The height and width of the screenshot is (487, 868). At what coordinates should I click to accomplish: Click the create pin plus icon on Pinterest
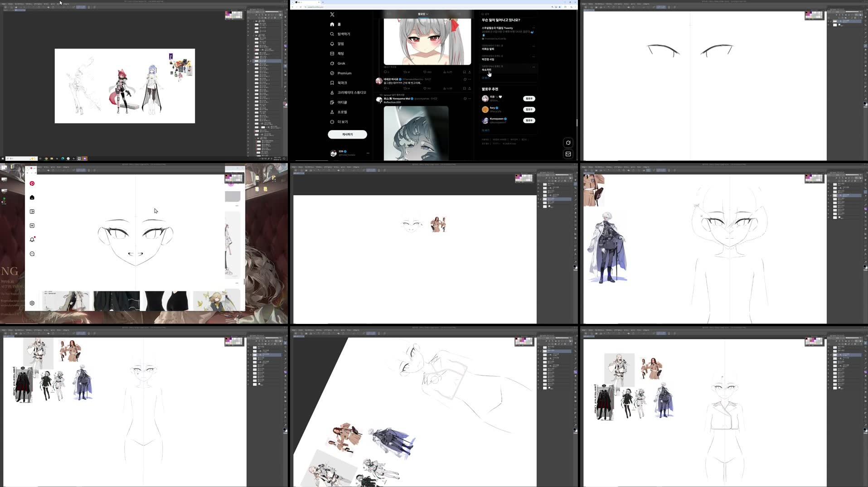(32, 226)
